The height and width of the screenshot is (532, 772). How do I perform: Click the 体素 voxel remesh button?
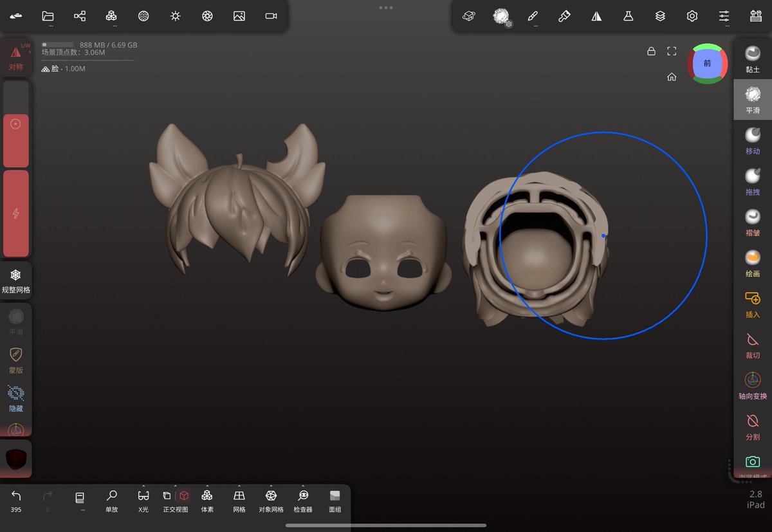(x=207, y=500)
